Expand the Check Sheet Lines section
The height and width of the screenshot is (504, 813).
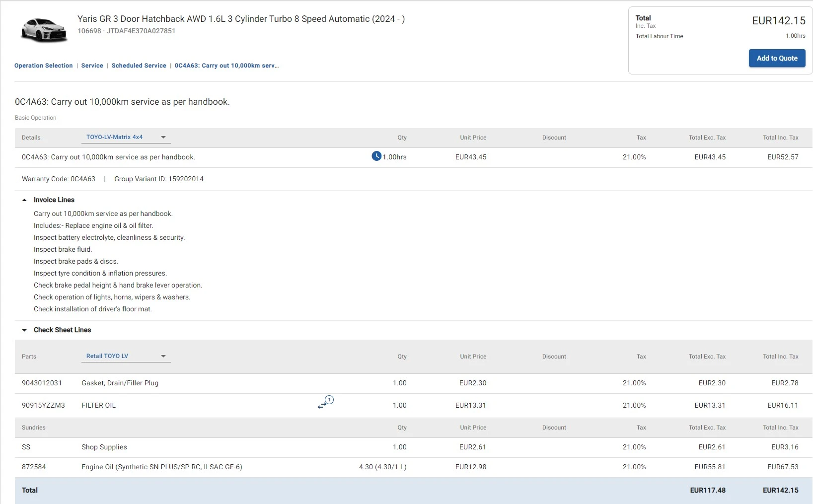click(24, 330)
